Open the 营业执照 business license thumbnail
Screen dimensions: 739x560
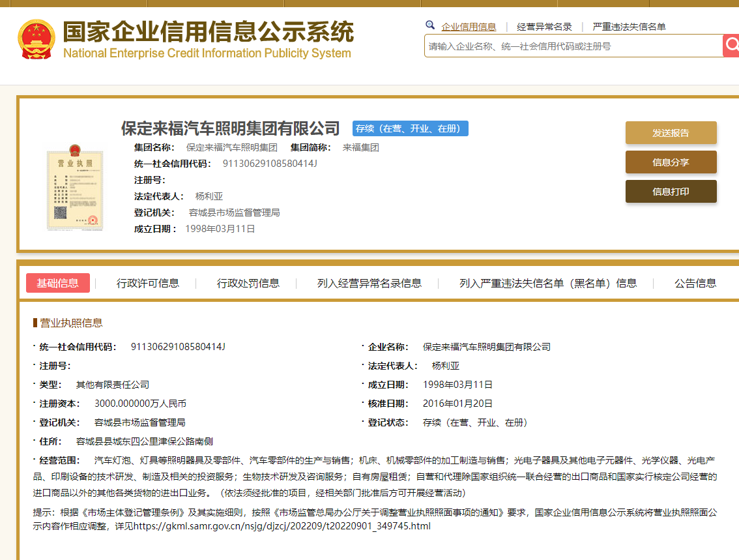pos(75,187)
